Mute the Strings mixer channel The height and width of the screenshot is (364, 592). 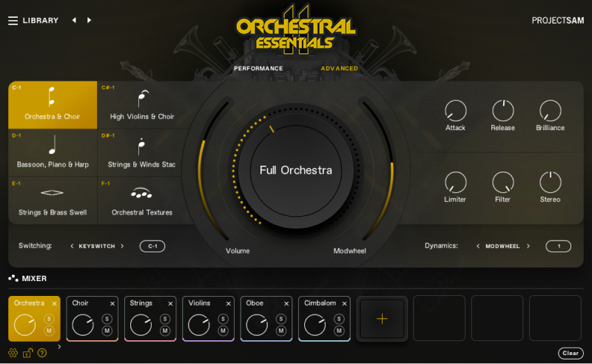[x=165, y=331]
